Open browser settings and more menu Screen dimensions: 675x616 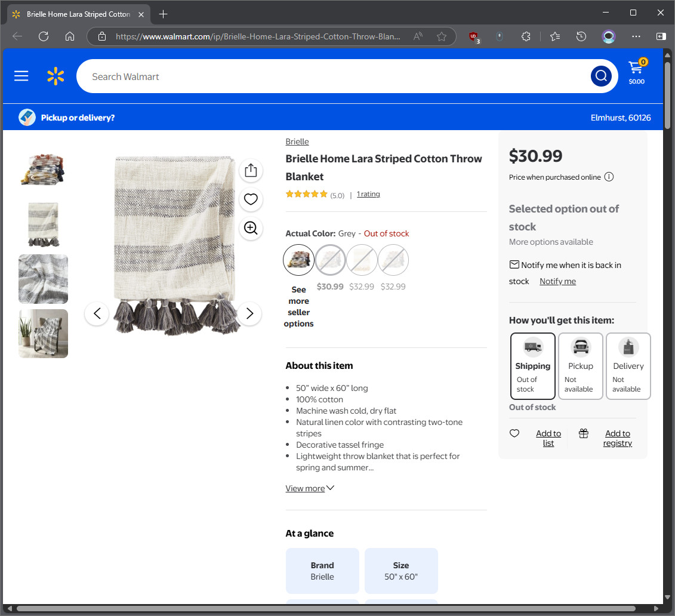click(636, 36)
